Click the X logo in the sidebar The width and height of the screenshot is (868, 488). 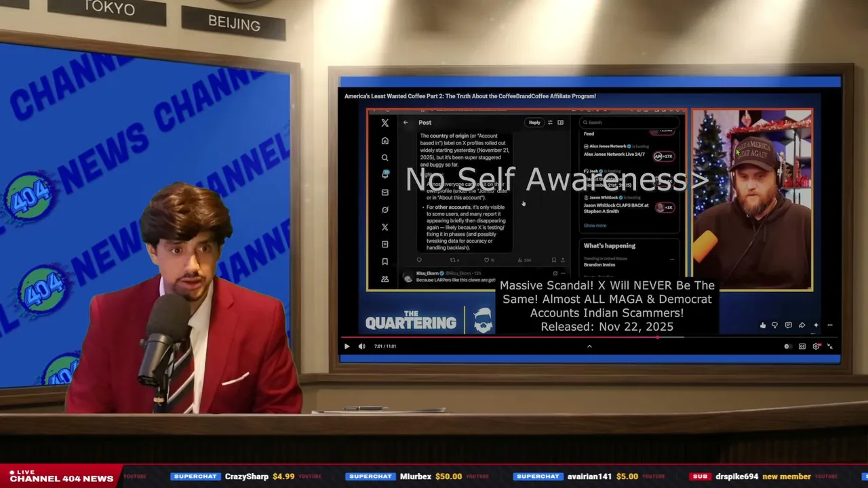384,123
